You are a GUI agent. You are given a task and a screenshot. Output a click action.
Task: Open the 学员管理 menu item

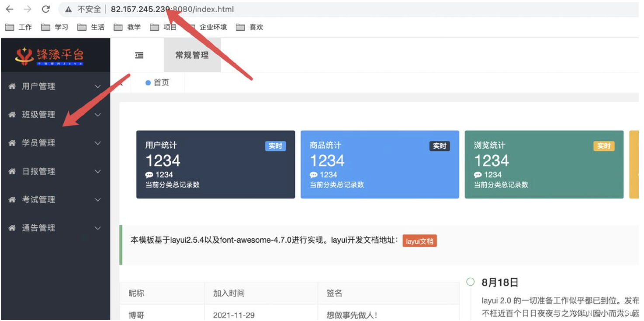[x=55, y=143]
